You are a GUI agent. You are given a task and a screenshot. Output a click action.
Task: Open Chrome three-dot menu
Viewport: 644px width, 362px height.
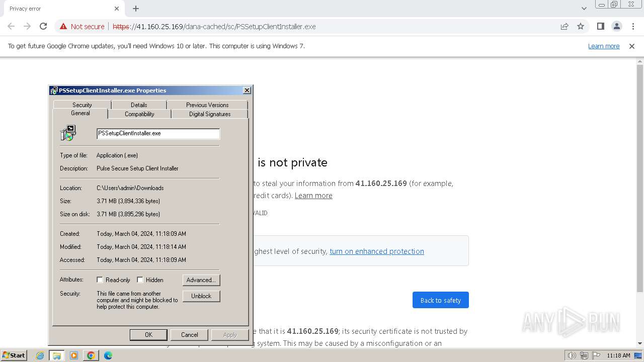pos(633,26)
